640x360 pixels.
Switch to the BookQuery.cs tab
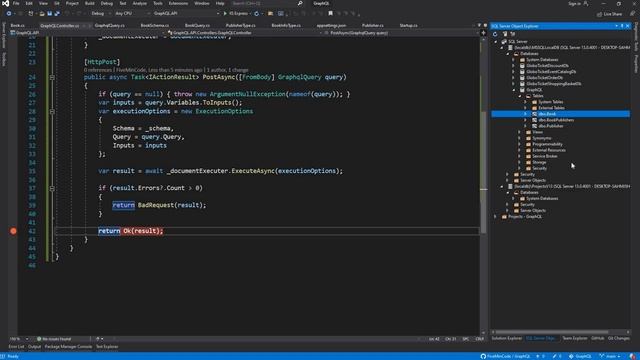coord(197,25)
